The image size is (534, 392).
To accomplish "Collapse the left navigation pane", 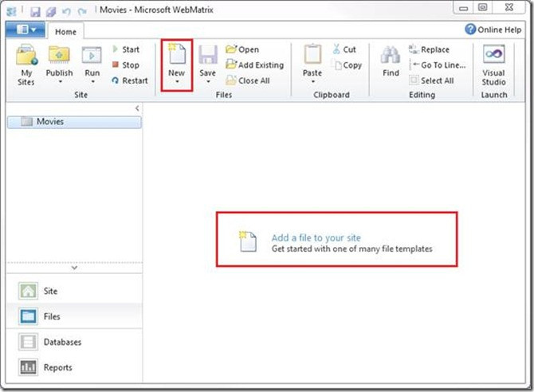I will pyautogui.click(x=137, y=108).
